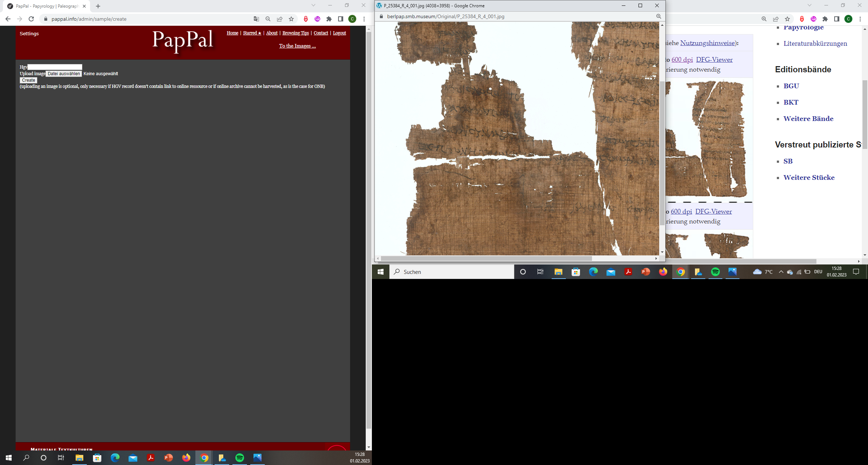The height and width of the screenshot is (465, 868).
Task: Click the Suchen taskbar search box
Action: tap(452, 272)
